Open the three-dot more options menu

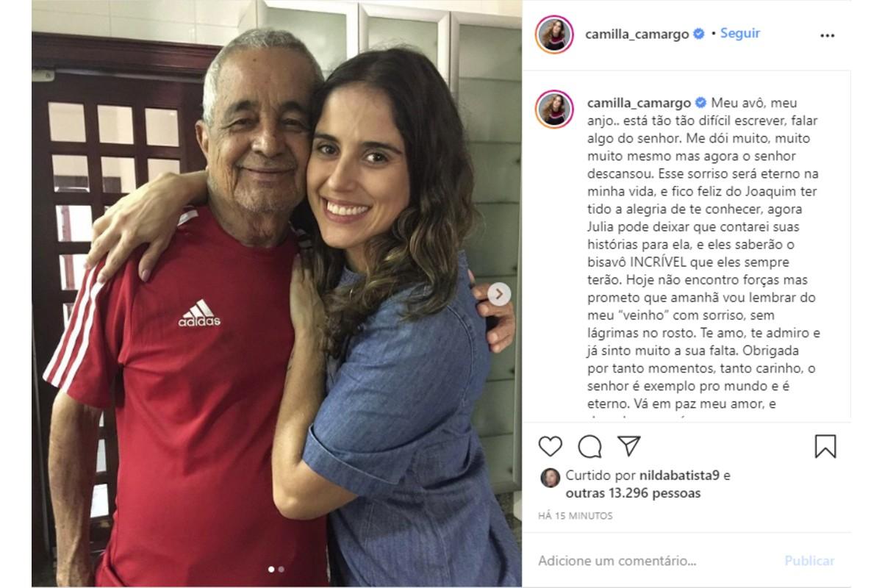(828, 35)
